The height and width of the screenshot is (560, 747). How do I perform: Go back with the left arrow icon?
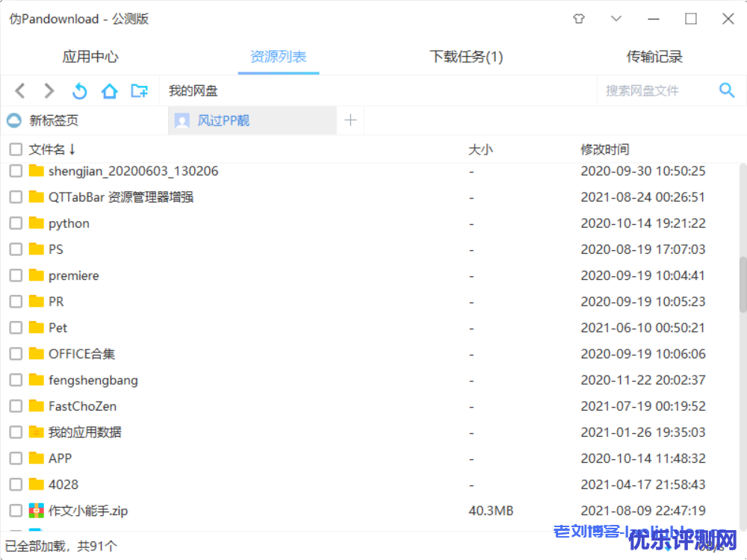point(20,90)
